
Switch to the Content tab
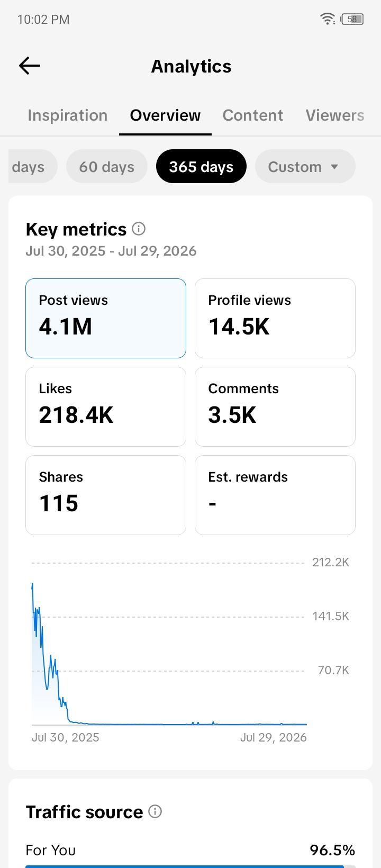[253, 115]
